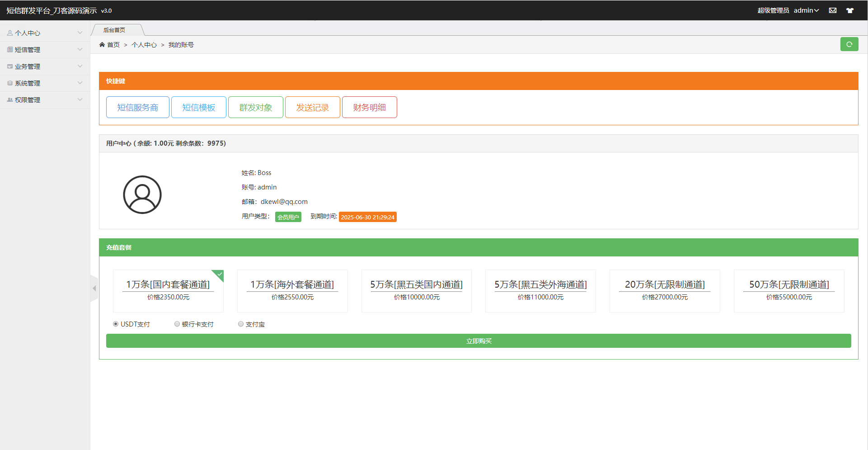
Task: Click the 业务管理 sidebar icon
Action: click(9, 66)
